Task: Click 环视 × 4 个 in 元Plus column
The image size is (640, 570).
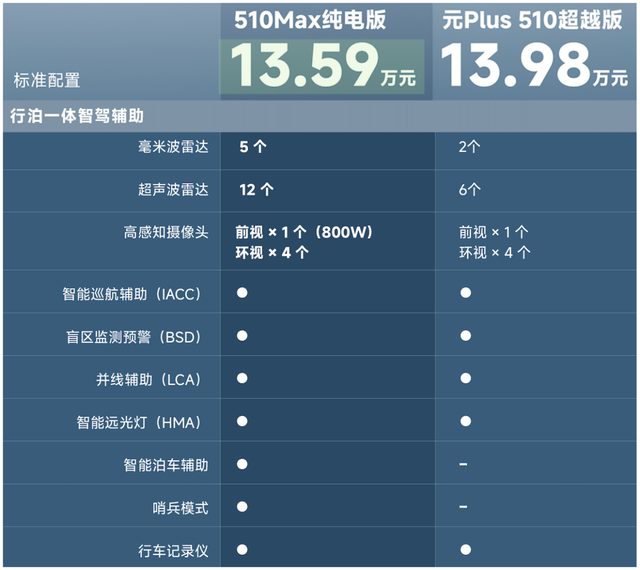Action: tap(495, 253)
